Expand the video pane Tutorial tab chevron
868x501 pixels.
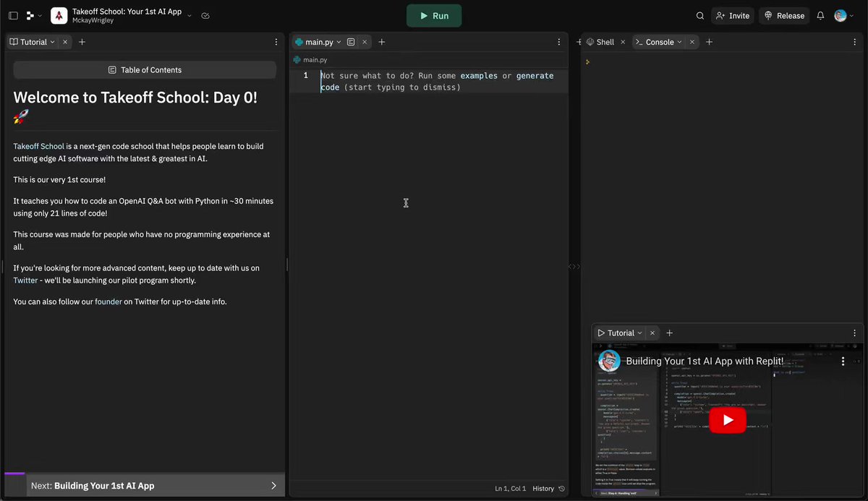click(x=639, y=333)
